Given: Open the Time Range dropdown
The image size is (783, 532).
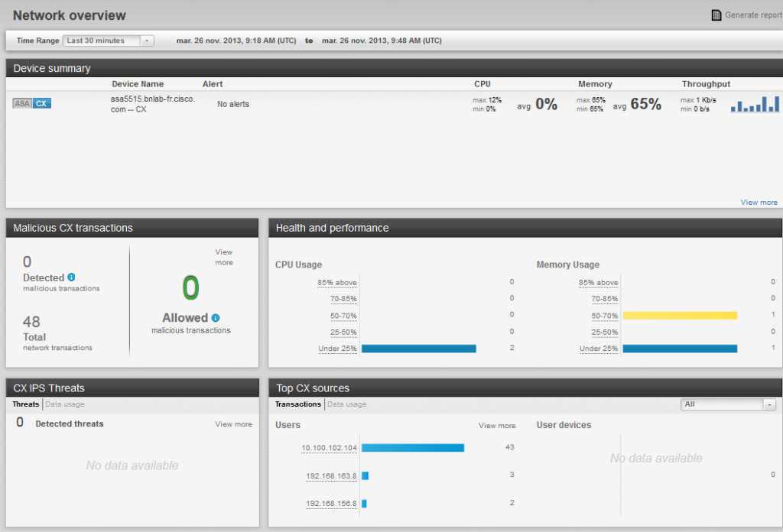Looking at the screenshot, I should click(x=108, y=41).
